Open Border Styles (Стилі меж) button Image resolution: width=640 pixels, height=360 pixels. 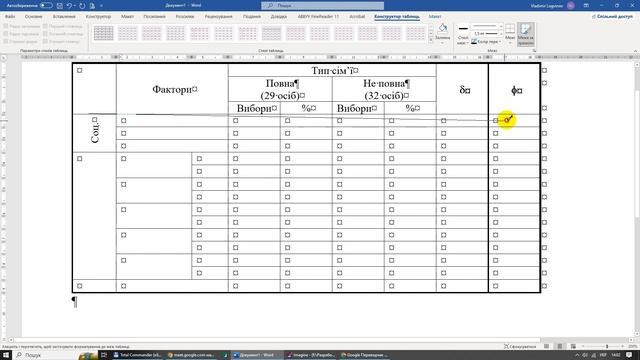[463, 34]
